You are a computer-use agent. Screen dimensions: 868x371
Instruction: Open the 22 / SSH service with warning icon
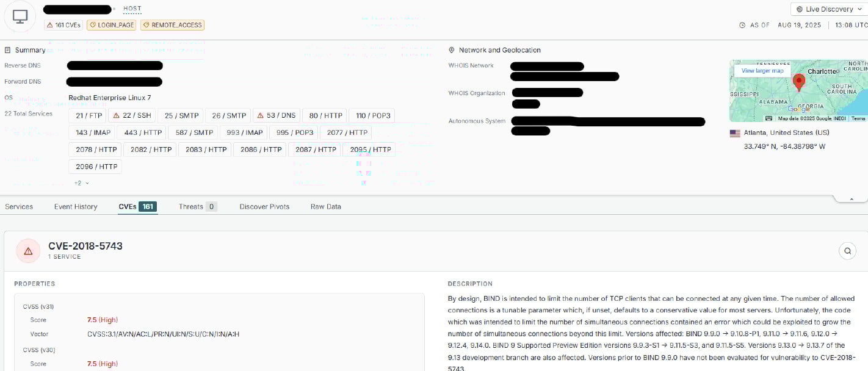coord(132,115)
